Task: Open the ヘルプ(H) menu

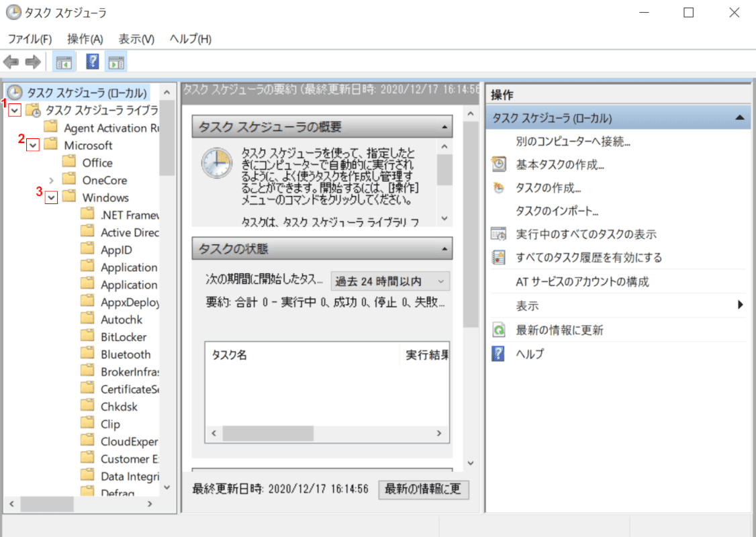Action: point(191,39)
